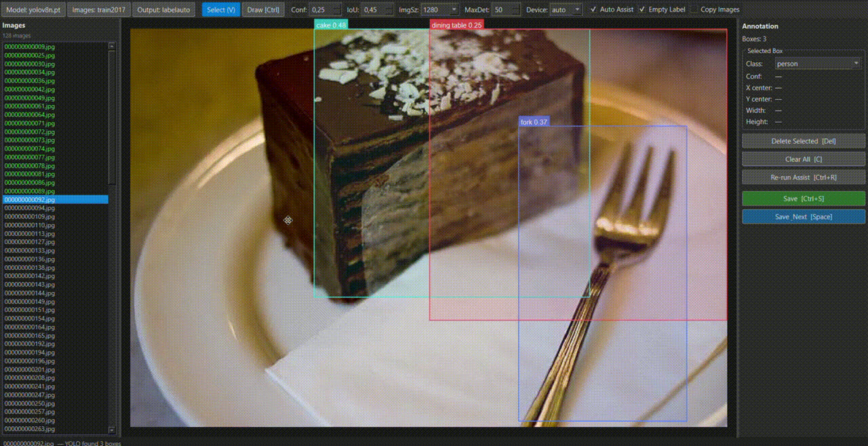
Task: Click the Delete Selected [Del] button
Action: (804, 141)
